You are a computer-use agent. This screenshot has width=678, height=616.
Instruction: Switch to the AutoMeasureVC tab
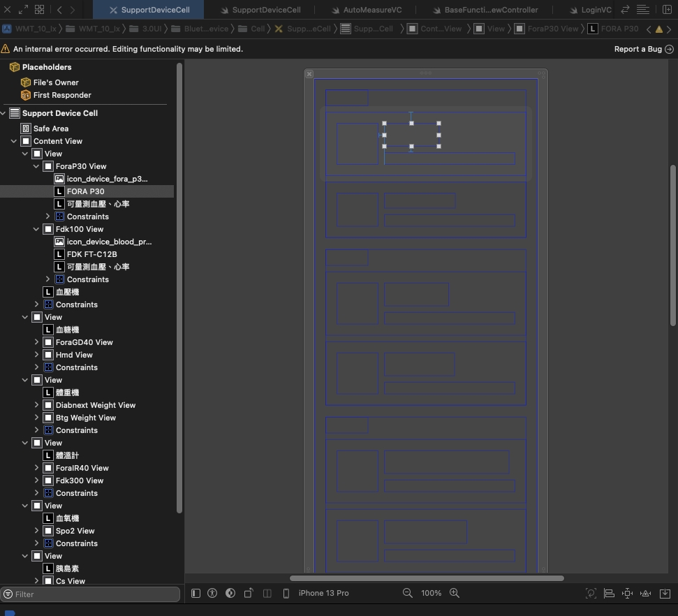[x=372, y=10]
